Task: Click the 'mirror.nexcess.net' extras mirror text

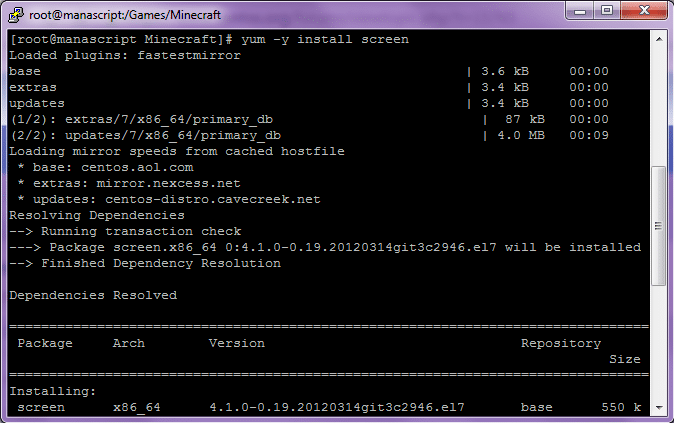Action: tap(153, 183)
